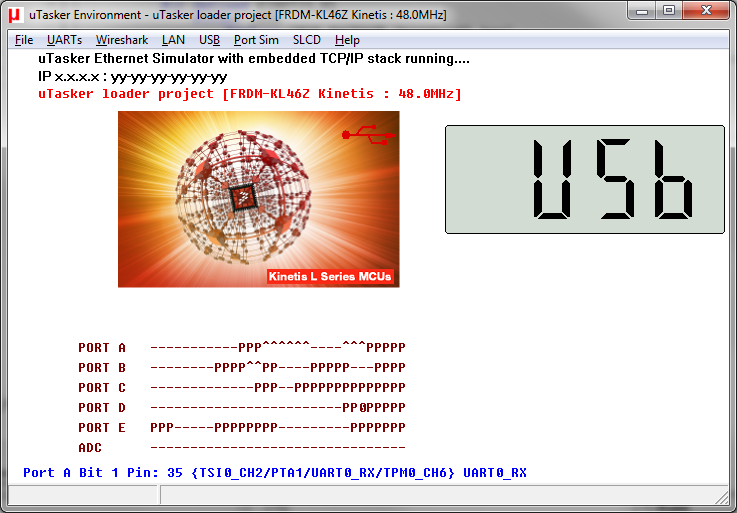Click the 'PORT D' label

pyautogui.click(x=102, y=407)
